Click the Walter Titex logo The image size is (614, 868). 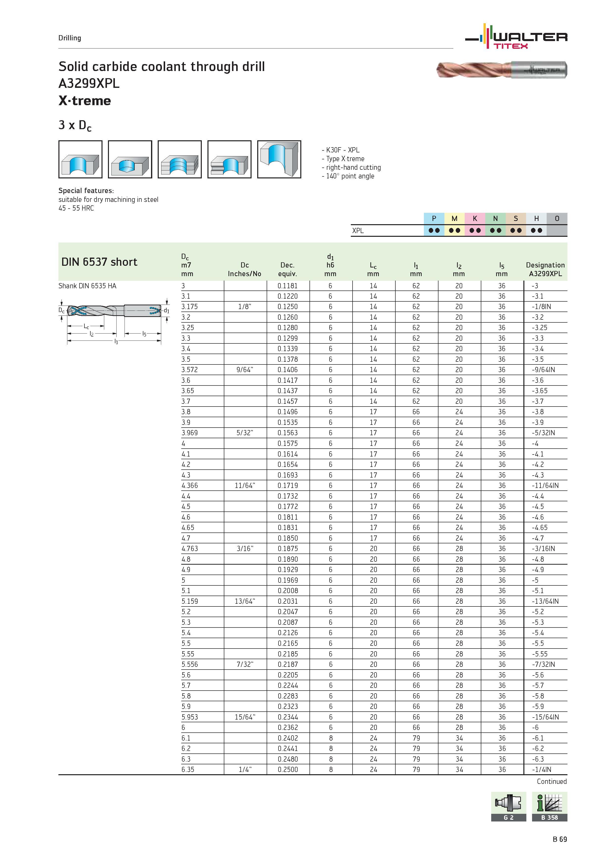point(516,37)
